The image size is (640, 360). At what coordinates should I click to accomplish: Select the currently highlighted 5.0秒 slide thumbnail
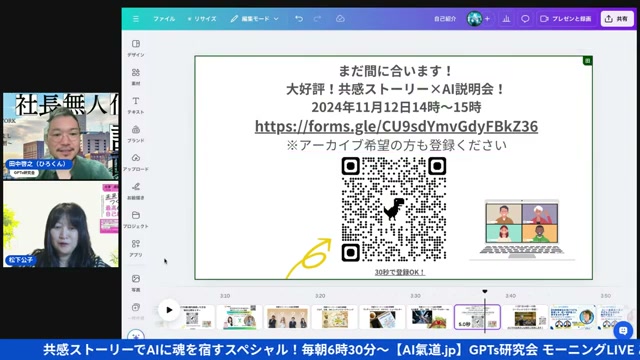477,317
